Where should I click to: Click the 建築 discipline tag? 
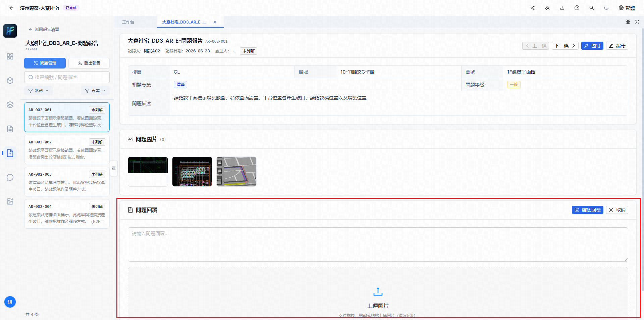point(180,85)
